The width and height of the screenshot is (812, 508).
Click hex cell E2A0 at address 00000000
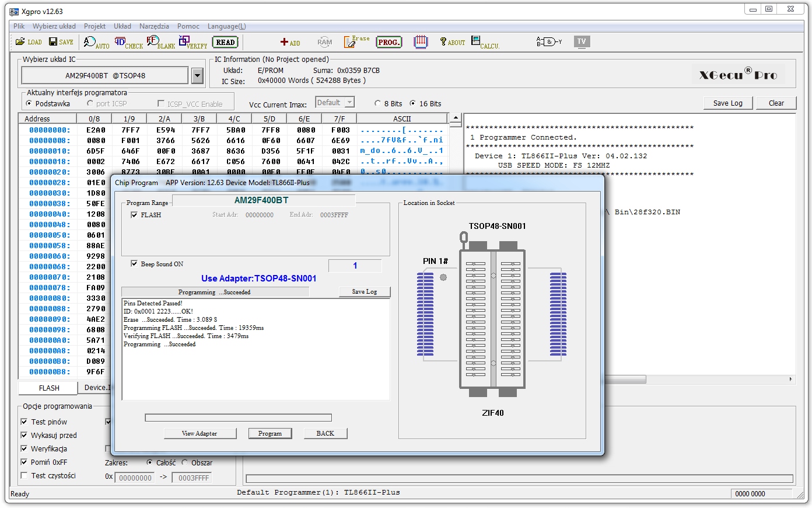pos(96,130)
